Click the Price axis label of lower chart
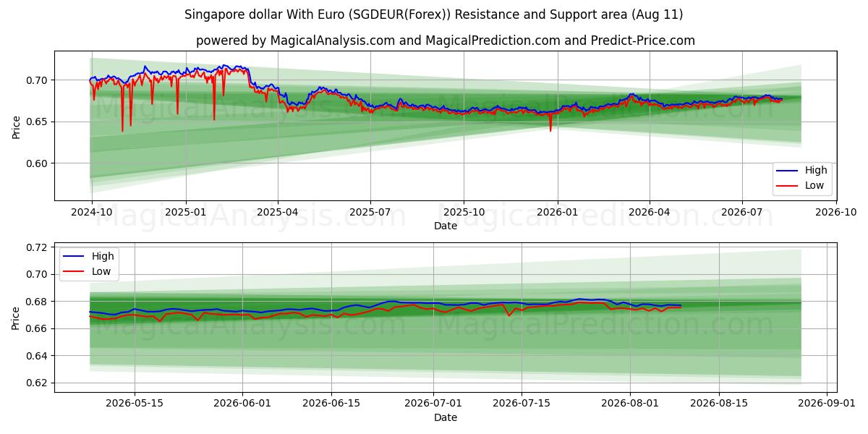Viewport: 868px width, 434px height. (16, 317)
